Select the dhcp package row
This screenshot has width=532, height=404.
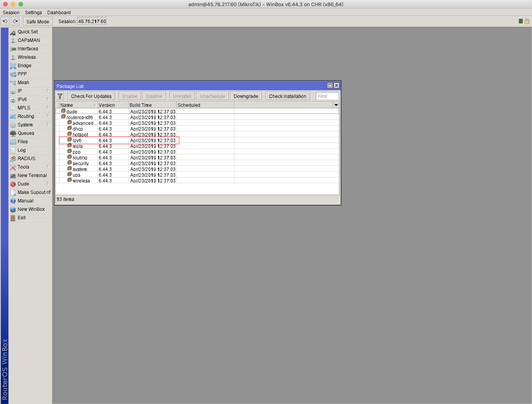197,129
